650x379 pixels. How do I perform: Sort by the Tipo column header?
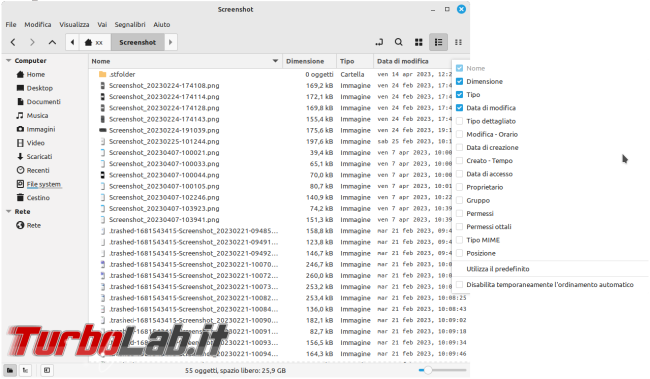point(355,61)
